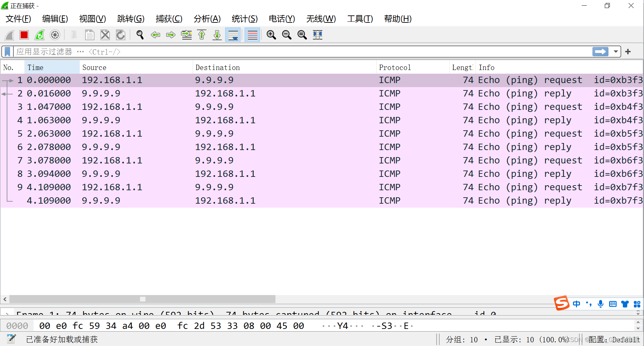Toggle Sogou Chinese/English mode 中
This screenshot has height=346, width=644.
coord(577,304)
